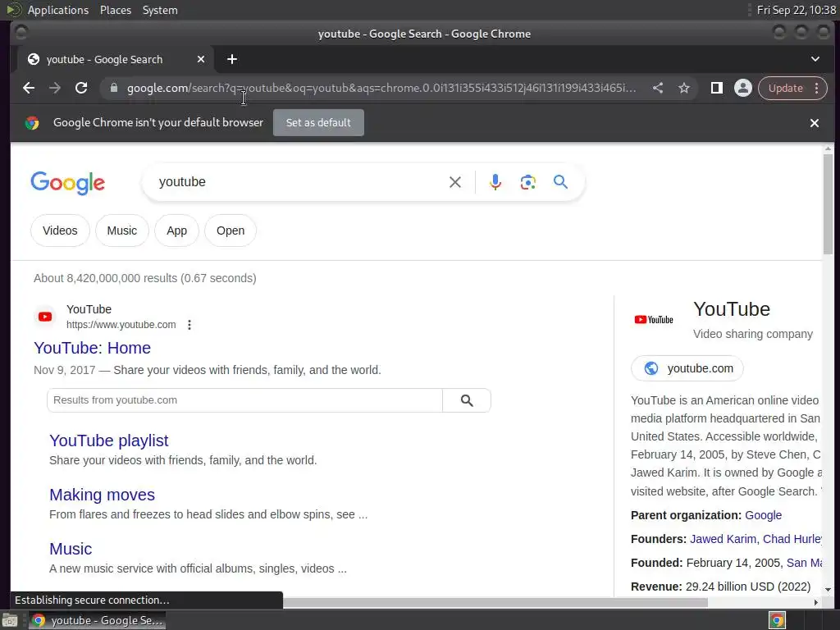
Task: Open the Chrome profile avatar menu
Action: tap(742, 88)
